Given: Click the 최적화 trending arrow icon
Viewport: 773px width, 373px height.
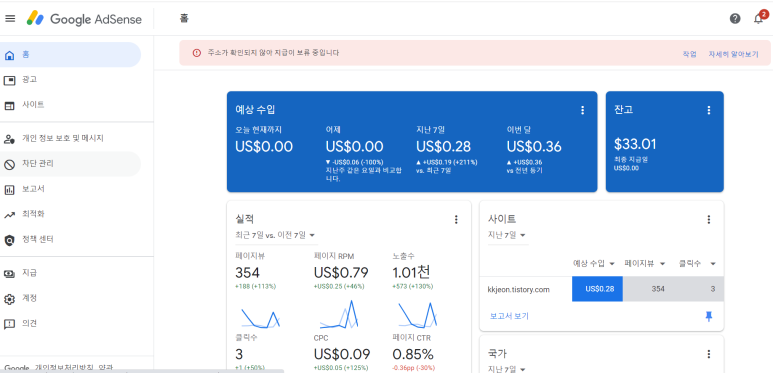Looking at the screenshot, I should [x=9, y=215].
